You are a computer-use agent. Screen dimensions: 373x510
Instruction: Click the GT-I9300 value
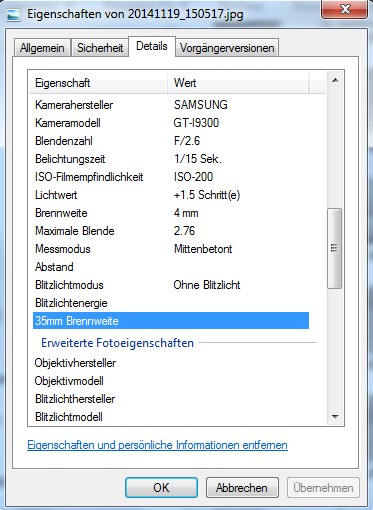(x=196, y=123)
